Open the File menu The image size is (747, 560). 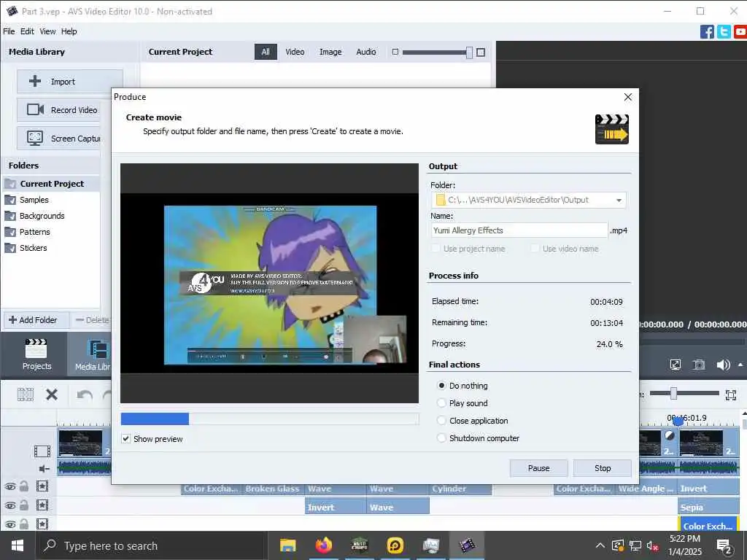click(x=9, y=31)
